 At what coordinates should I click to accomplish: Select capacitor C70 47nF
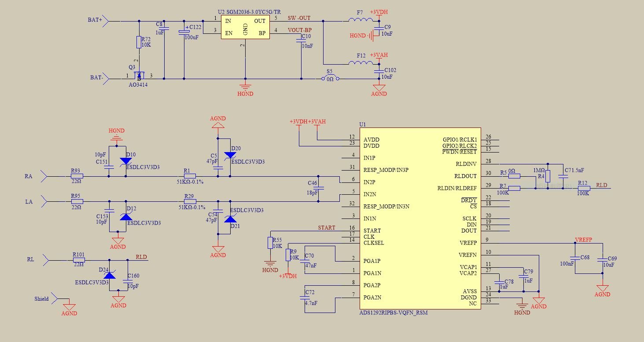point(305,261)
